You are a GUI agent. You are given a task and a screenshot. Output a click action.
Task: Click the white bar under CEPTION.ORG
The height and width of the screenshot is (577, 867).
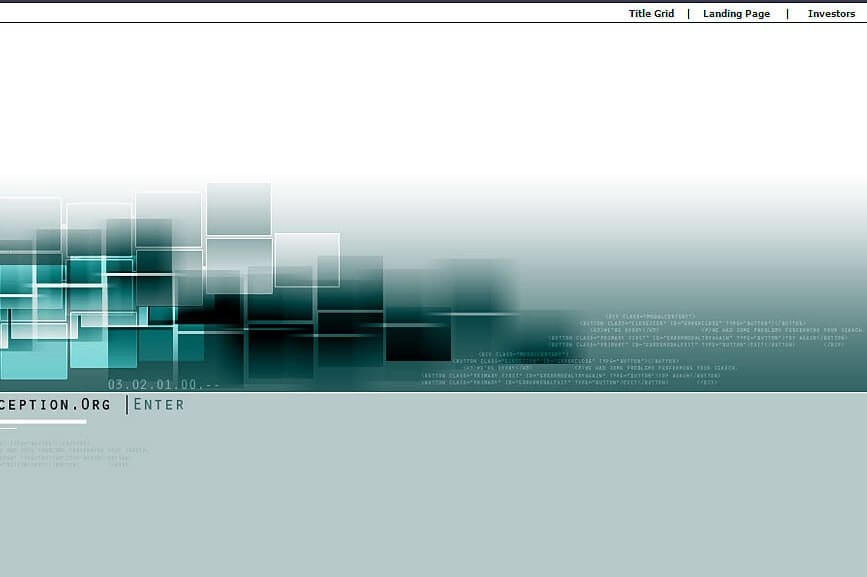(42, 422)
